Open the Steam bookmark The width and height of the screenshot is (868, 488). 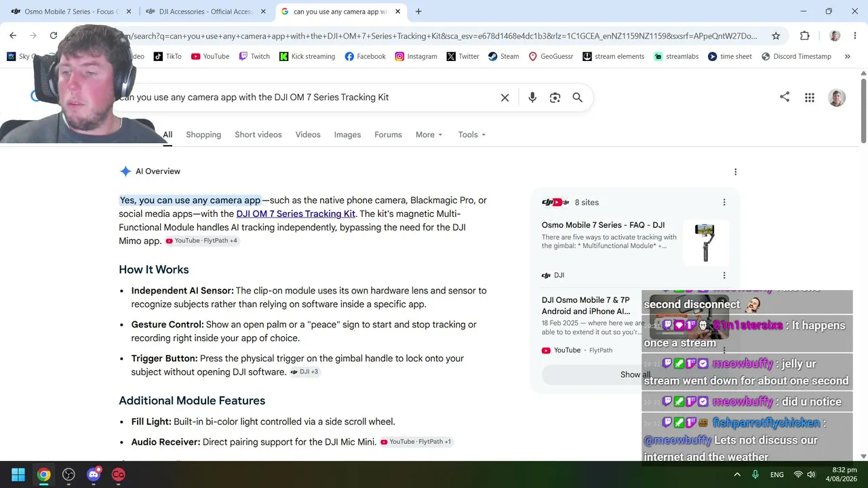504,56
